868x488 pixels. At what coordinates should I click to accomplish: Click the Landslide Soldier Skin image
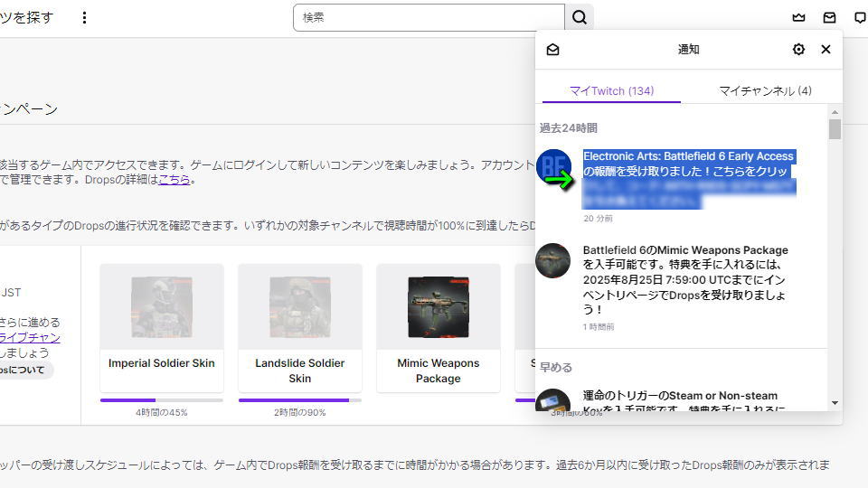[300, 307]
